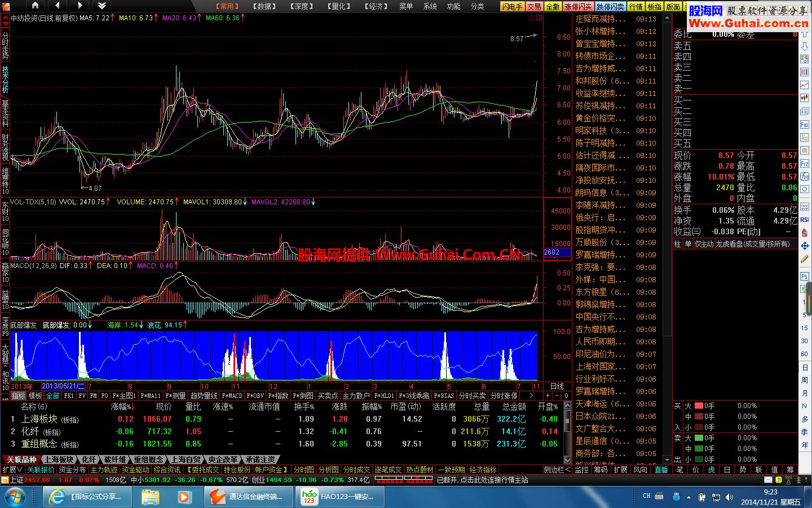Open the 数据 menu
Viewport: 812px width, 508px height.
264,6
